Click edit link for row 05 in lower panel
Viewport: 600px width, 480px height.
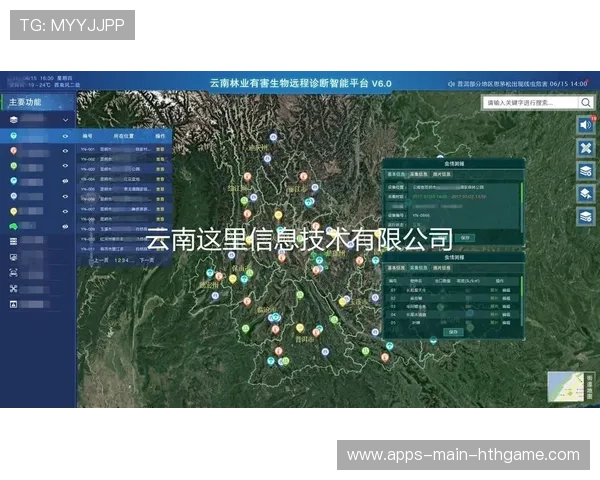(506, 323)
